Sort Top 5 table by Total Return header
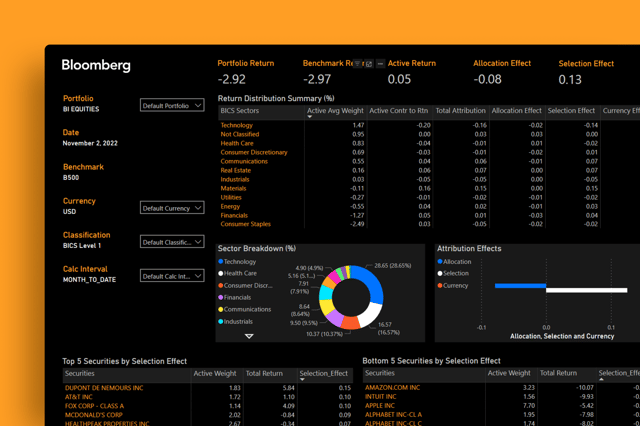 264,373
